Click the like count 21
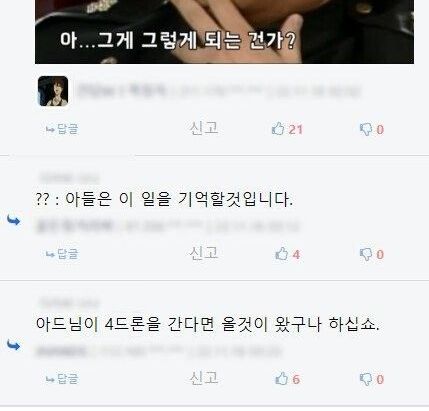 296,129
